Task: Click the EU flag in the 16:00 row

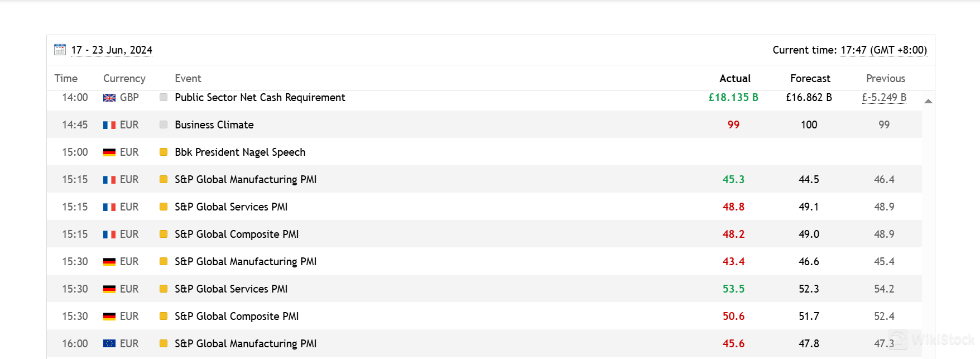Action: click(109, 344)
